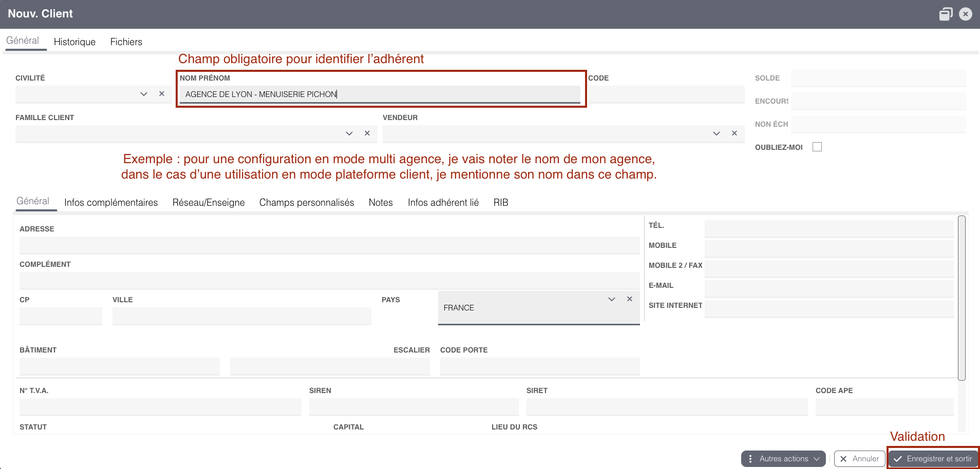Viewport: 980px width, 469px height.
Task: Open the Fichiers tab
Action: point(126,42)
